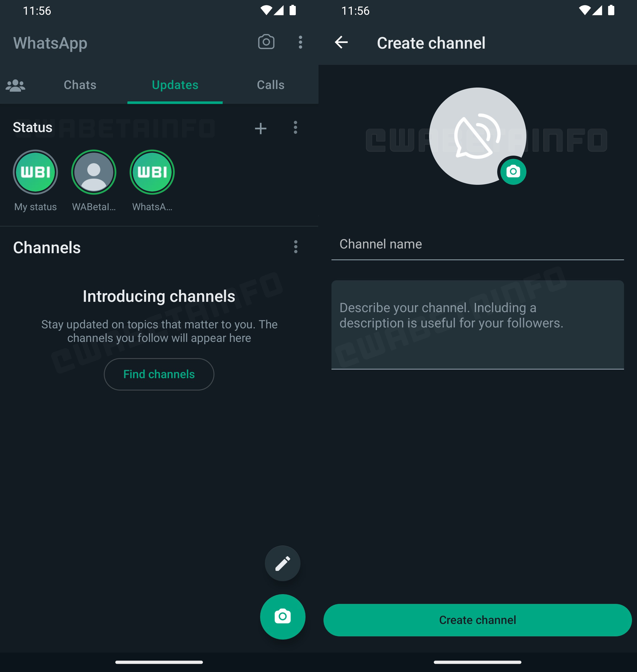Tap the back arrow on Create channel screen
The width and height of the screenshot is (637, 672).
coord(341,42)
